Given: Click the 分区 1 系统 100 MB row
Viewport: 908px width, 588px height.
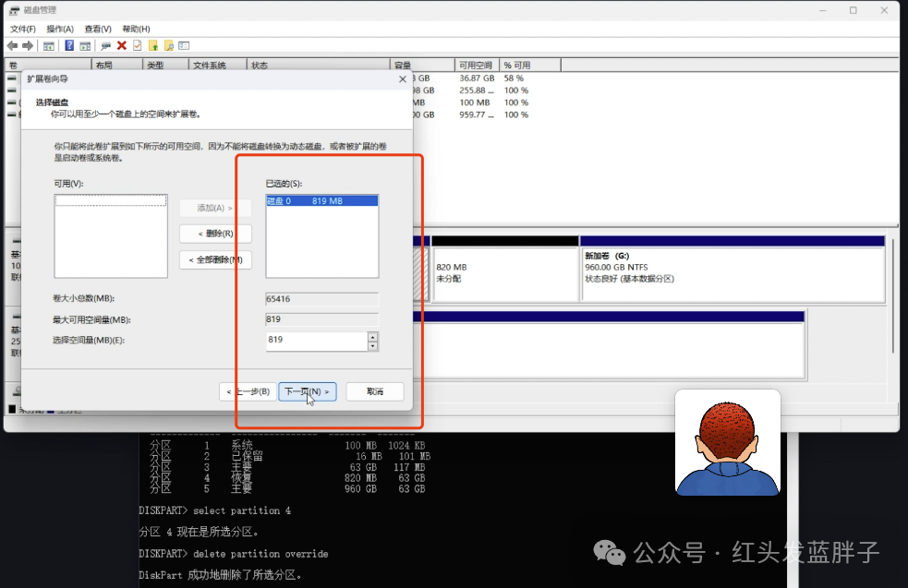Looking at the screenshot, I should [x=287, y=446].
